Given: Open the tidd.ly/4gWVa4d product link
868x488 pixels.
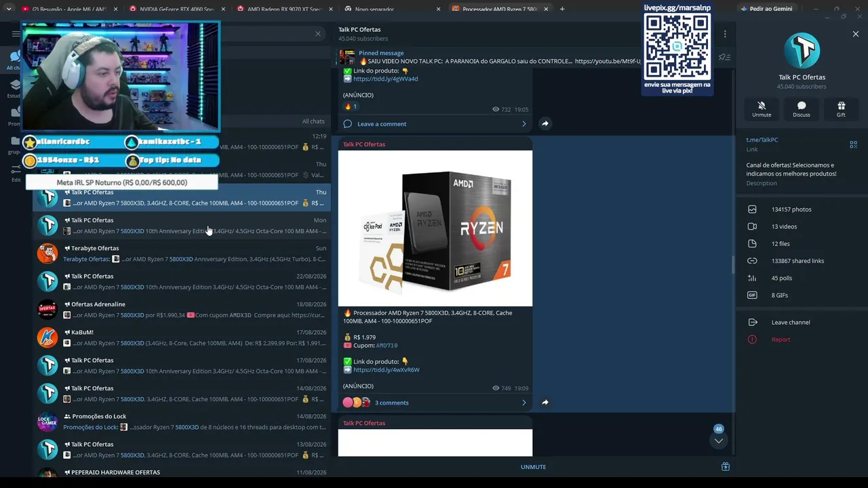Looking at the screenshot, I should 385,79.
